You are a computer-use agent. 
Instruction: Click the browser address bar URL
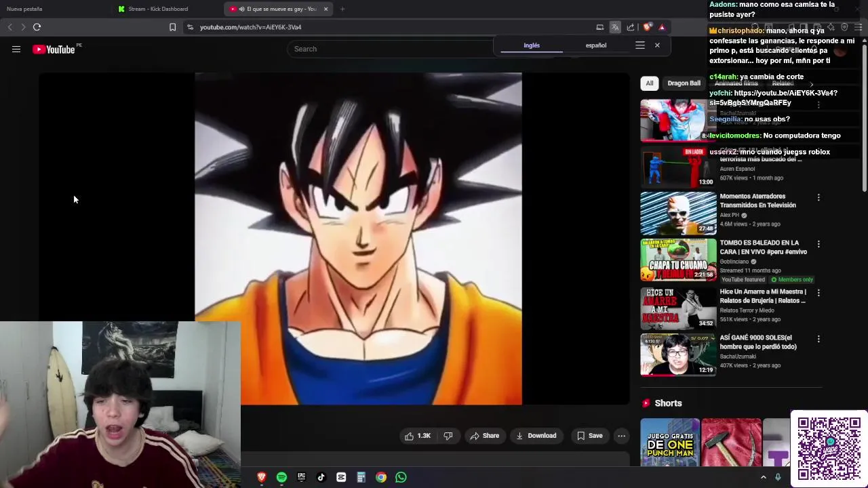(x=250, y=27)
